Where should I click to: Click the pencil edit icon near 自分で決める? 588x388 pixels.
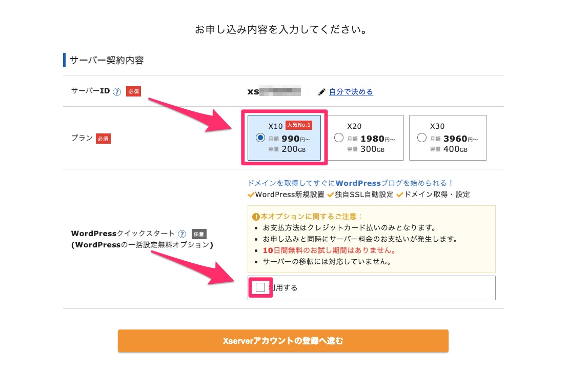322,92
